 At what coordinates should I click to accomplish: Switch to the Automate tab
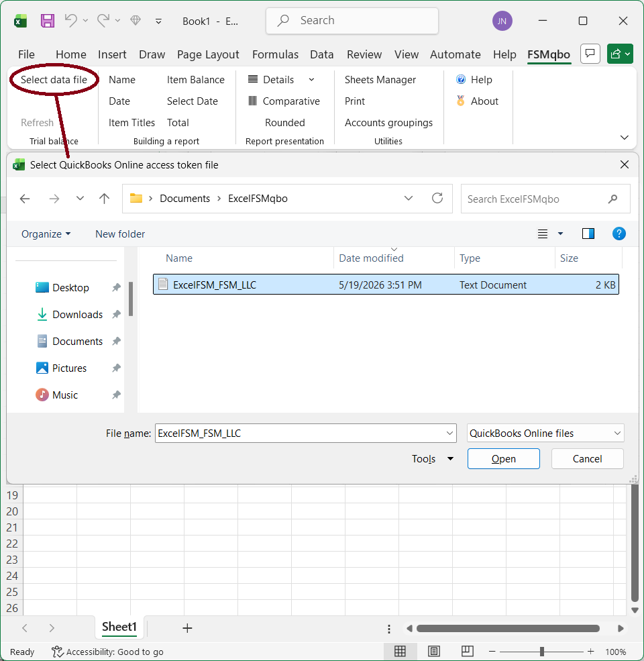coord(455,54)
